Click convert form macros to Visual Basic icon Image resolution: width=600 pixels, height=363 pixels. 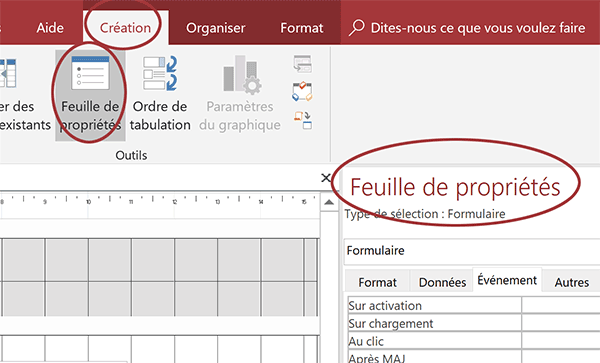(303, 120)
